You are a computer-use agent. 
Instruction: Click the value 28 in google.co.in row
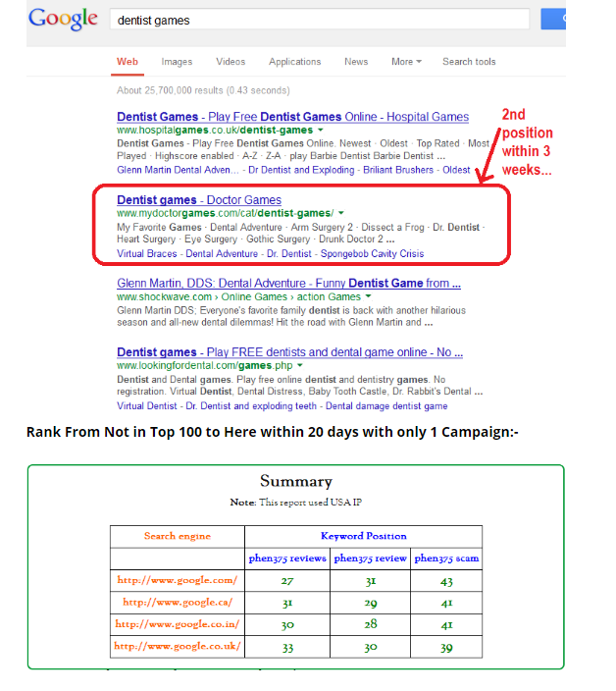(x=371, y=624)
